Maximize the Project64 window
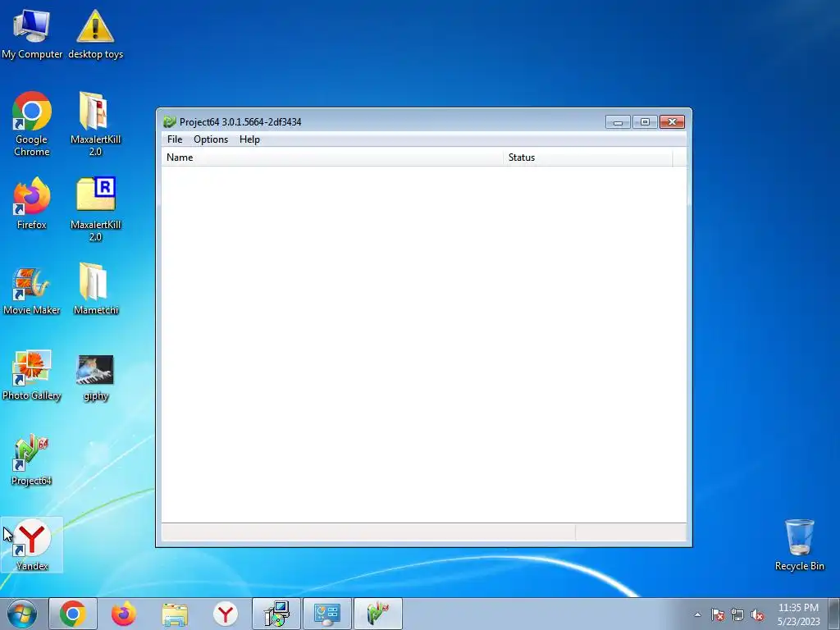This screenshot has height=630, width=840. point(645,122)
